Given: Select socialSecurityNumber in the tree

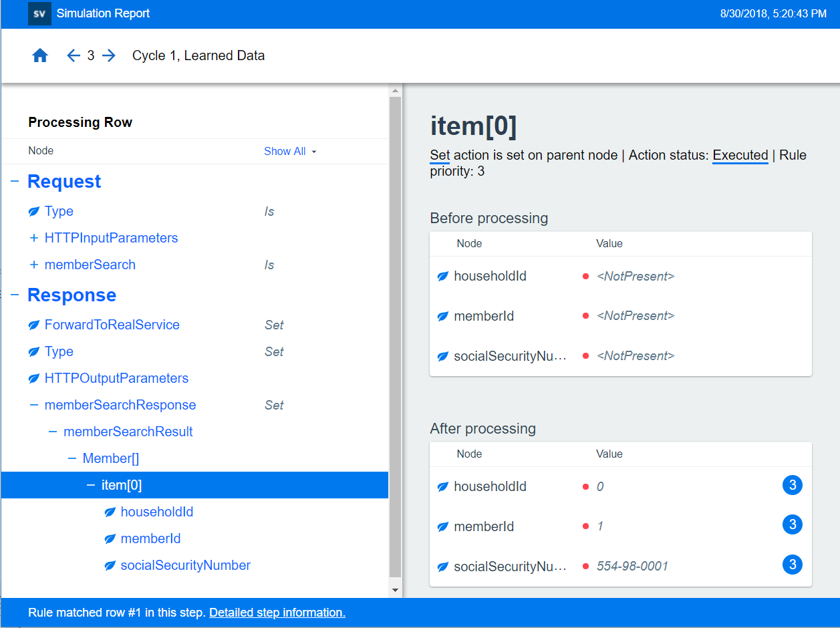Looking at the screenshot, I should (x=185, y=566).
